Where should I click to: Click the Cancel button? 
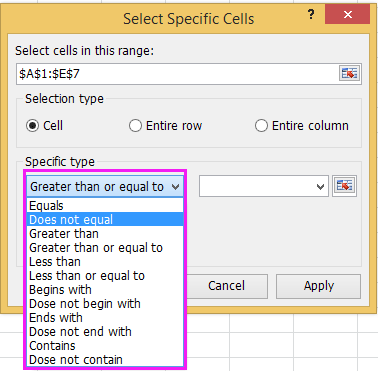click(x=227, y=286)
